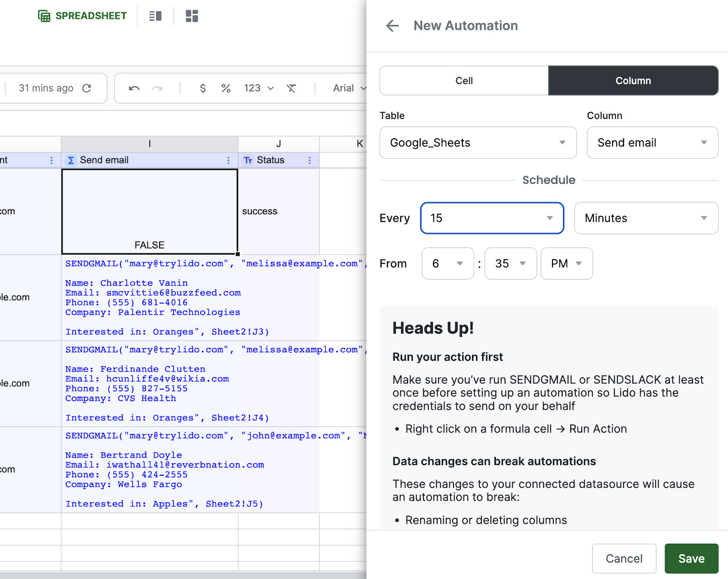Open the Column dropdown showing Send email
The image size is (728, 579).
[653, 143]
